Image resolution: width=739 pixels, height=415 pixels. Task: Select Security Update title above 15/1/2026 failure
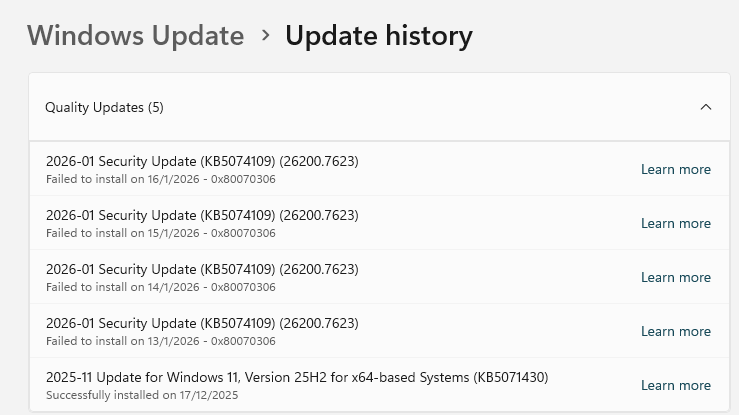point(202,215)
